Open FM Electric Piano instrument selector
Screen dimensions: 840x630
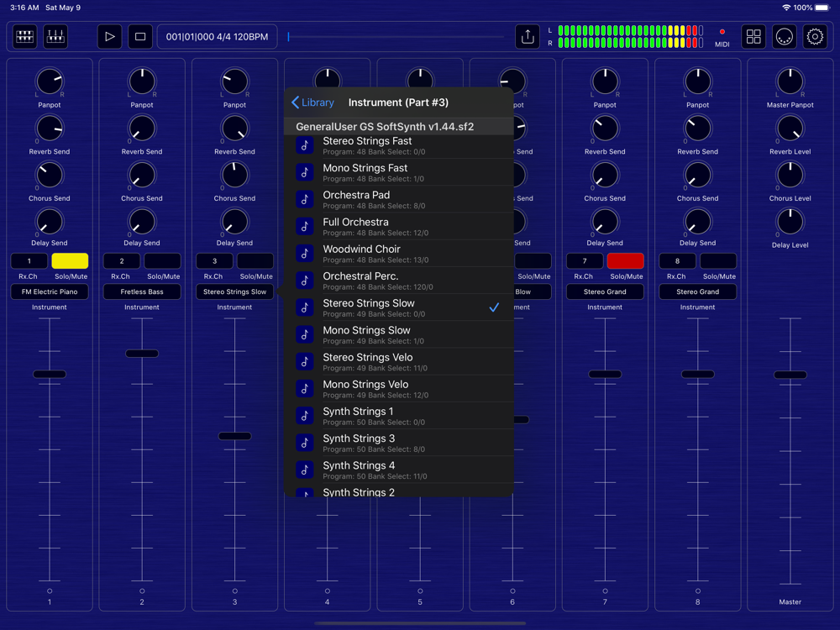click(x=50, y=292)
